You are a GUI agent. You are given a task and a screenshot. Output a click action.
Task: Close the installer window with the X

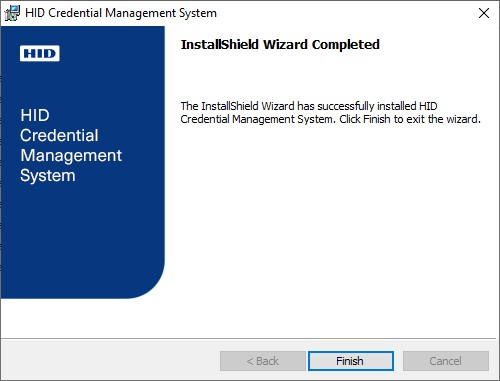tap(484, 13)
